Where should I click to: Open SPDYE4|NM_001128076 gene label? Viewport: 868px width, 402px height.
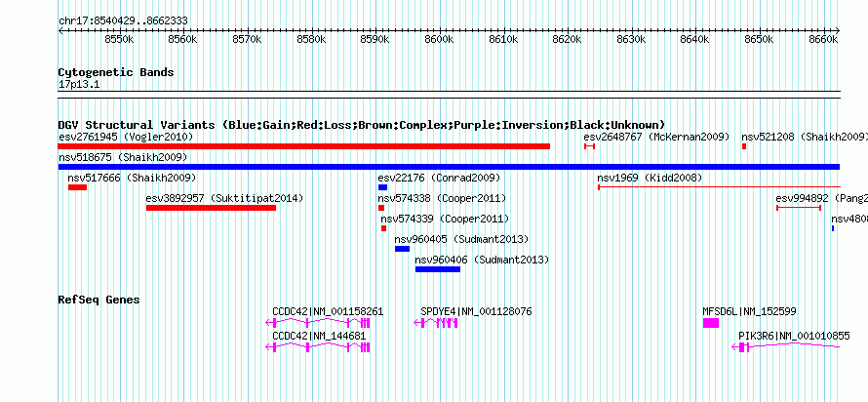tap(476, 312)
